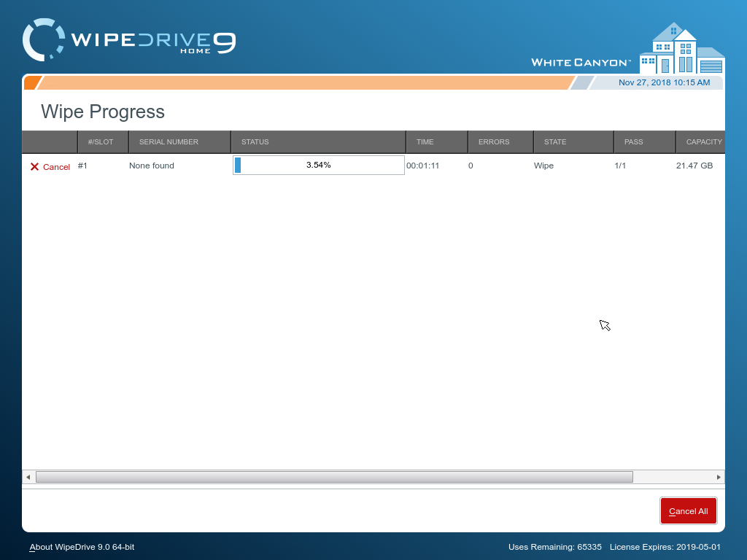Click the 3.54% wipe progress bar

[x=318, y=166]
